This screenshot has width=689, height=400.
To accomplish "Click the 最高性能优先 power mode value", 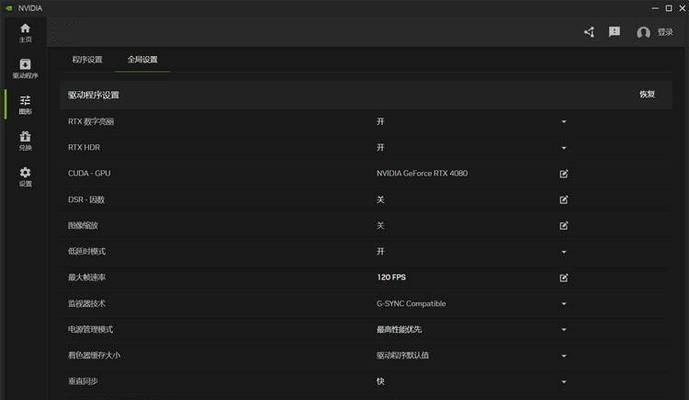I will pyautogui.click(x=399, y=329).
